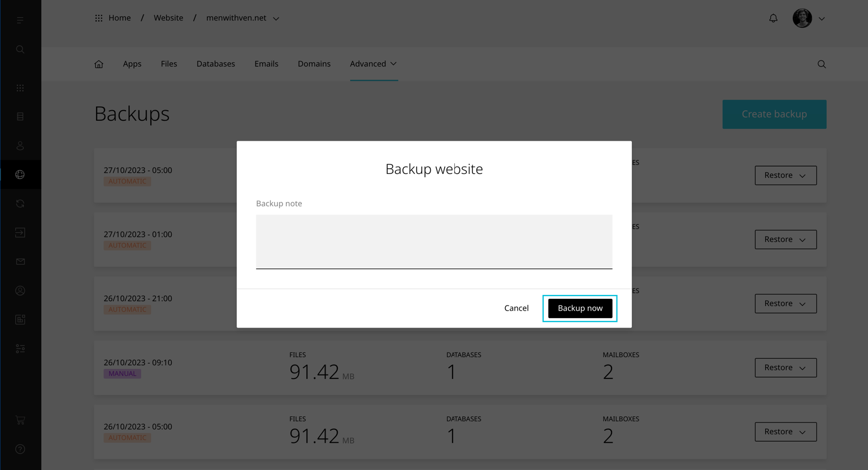Click the notifications bell icon
Image resolution: width=868 pixels, height=470 pixels.
tap(773, 18)
